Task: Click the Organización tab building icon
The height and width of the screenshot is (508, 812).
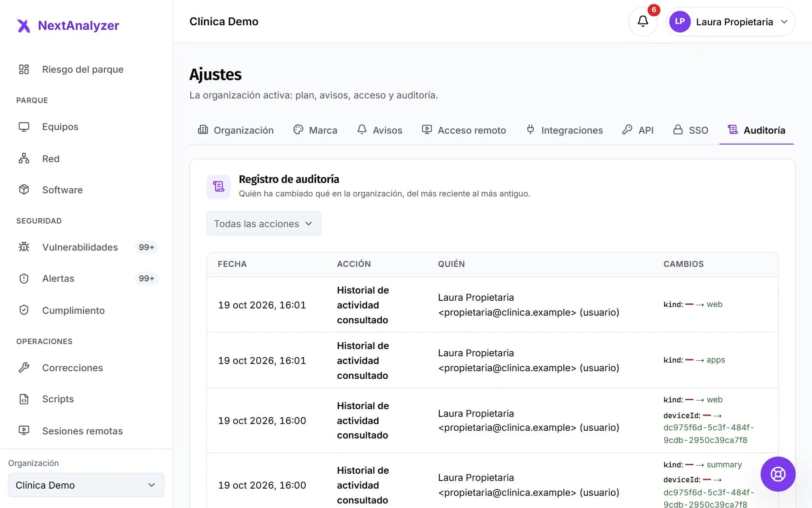Action: pos(203,130)
